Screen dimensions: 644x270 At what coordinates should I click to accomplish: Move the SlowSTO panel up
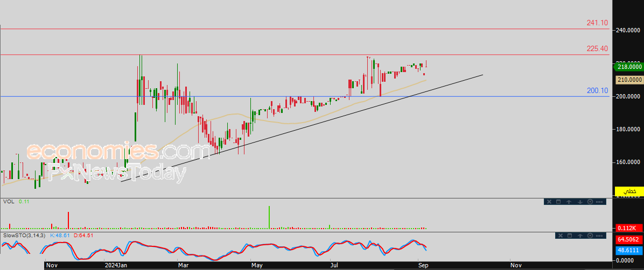point(580,236)
